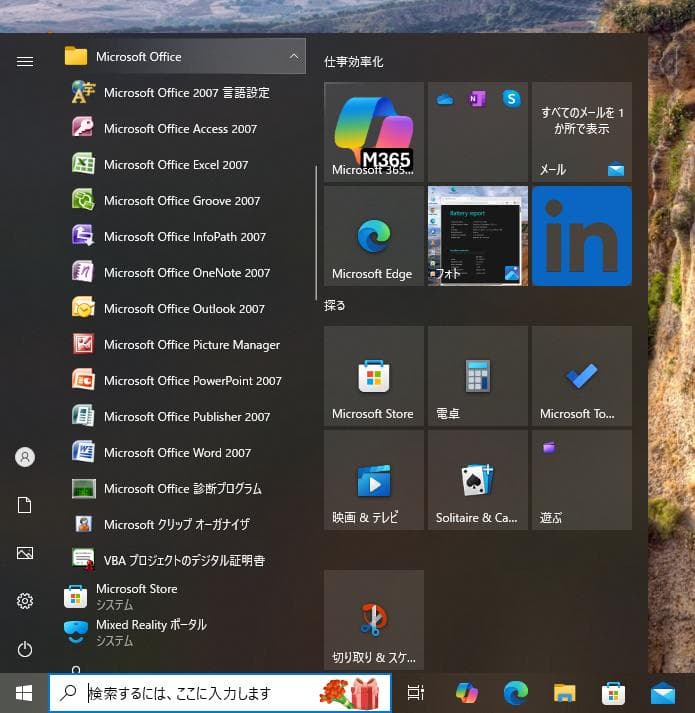Open Mixed Reality ポータル app
The width and height of the screenshot is (695, 713).
[184, 633]
